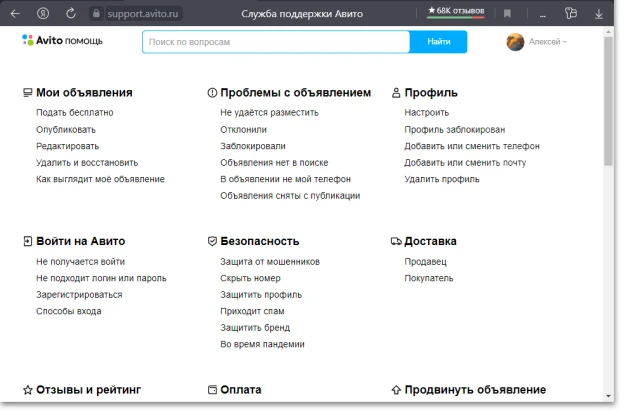Open the Безопасность section heading

(x=260, y=242)
